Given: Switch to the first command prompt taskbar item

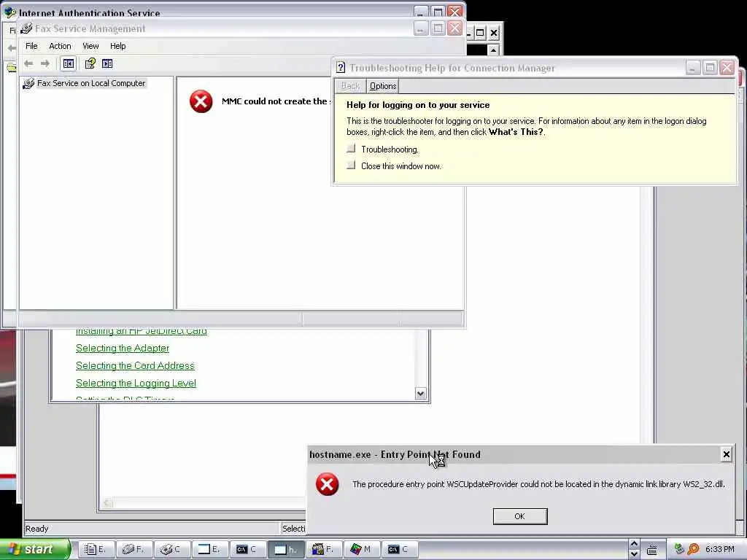Looking at the screenshot, I should [247, 550].
